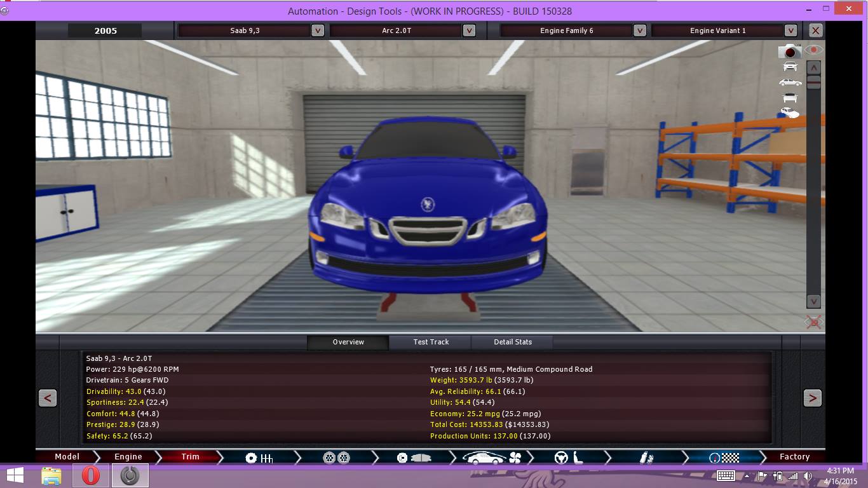The height and width of the screenshot is (488, 868).
Task: Click the Drivability 43.0 stat
Action: [x=126, y=391]
